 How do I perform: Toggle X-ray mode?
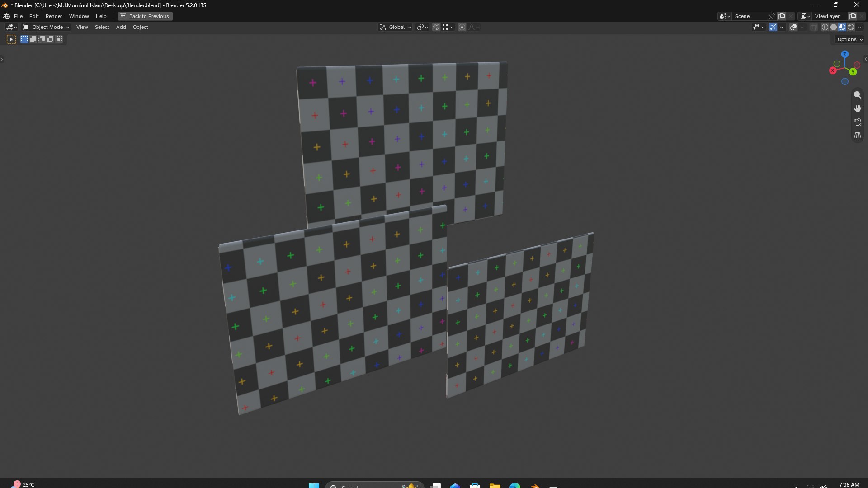click(x=813, y=28)
